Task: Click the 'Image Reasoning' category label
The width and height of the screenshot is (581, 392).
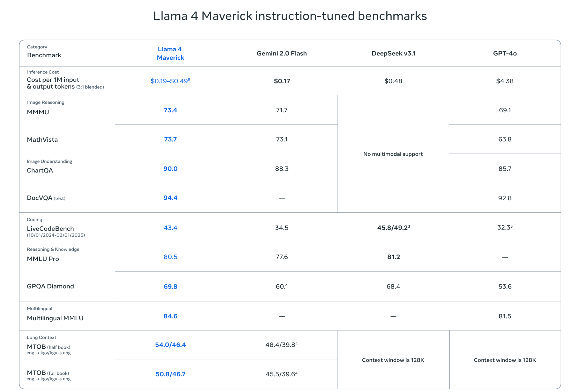Action: pyautogui.click(x=45, y=102)
